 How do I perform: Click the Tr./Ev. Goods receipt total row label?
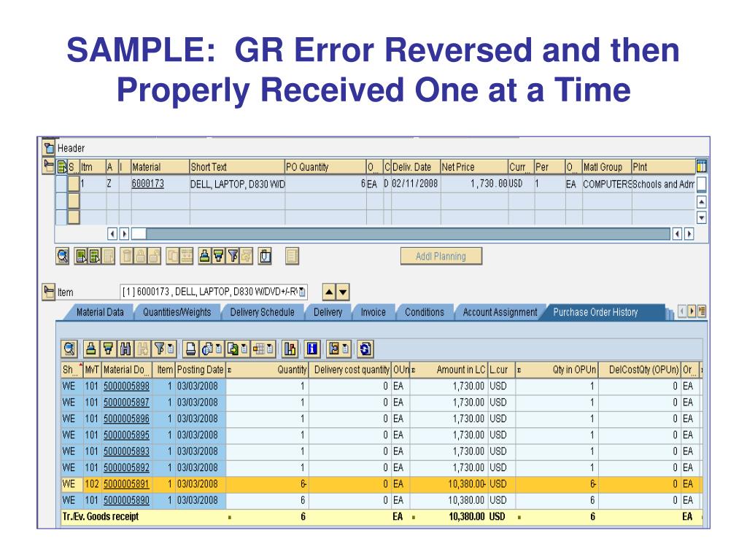[x=101, y=517]
